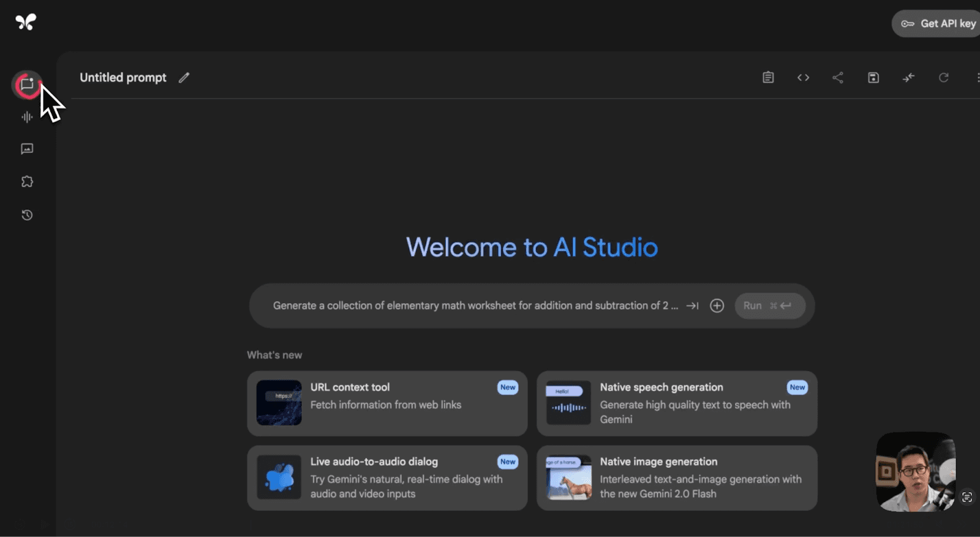Click the plus icon to add media

point(717,306)
